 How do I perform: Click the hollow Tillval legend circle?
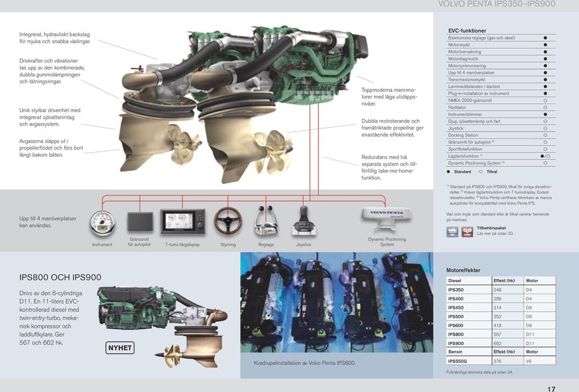tap(481, 172)
